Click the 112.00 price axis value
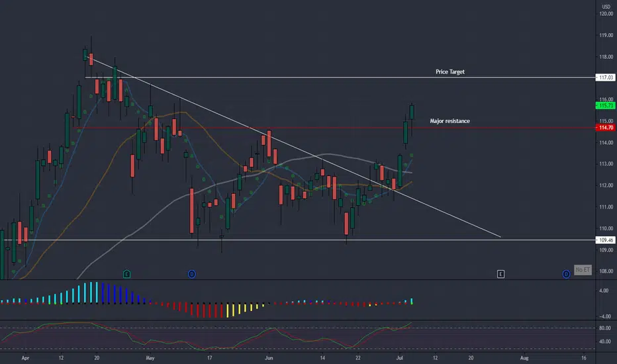Image resolution: width=617 pixels, height=364 pixels. point(606,185)
